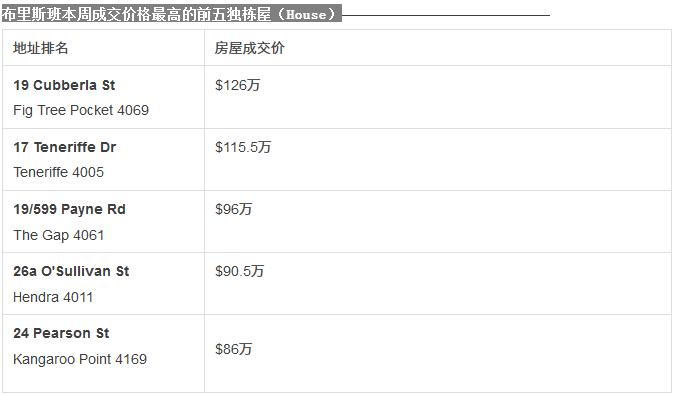Screen dimensions: 675x395
Task: Click the 19/599 Payne Rd address
Action: tap(69, 210)
